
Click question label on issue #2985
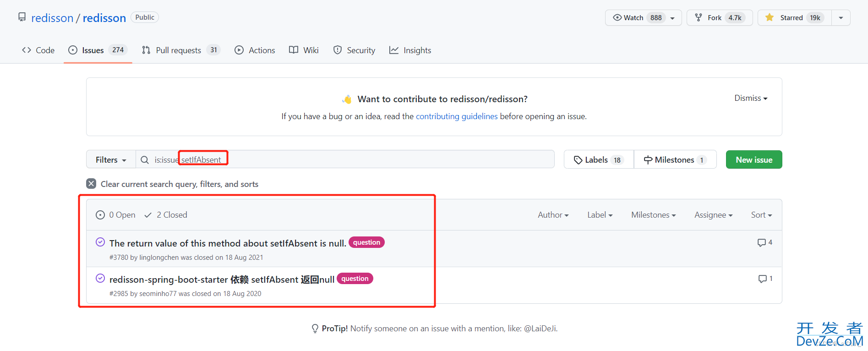(355, 279)
